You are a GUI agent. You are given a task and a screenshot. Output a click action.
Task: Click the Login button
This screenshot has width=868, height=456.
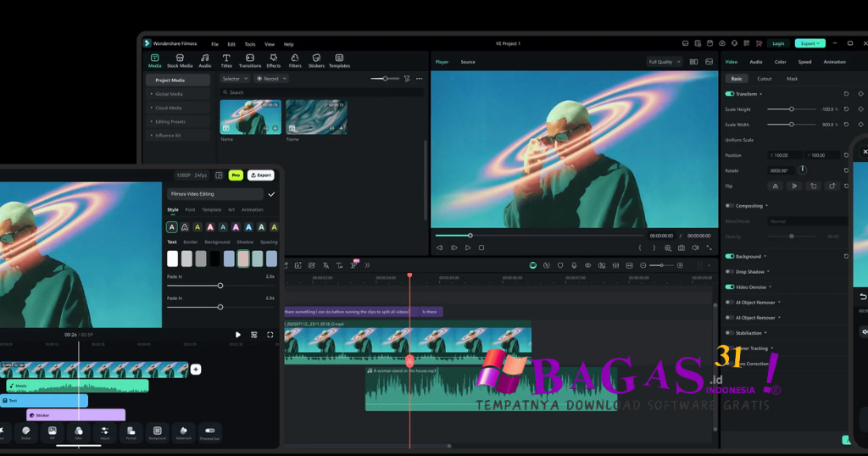coord(778,43)
